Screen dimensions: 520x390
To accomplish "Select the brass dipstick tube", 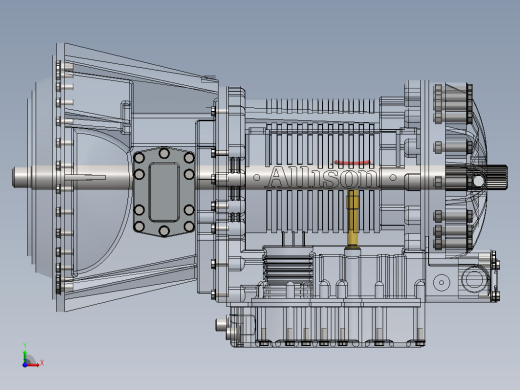I will tap(353, 218).
